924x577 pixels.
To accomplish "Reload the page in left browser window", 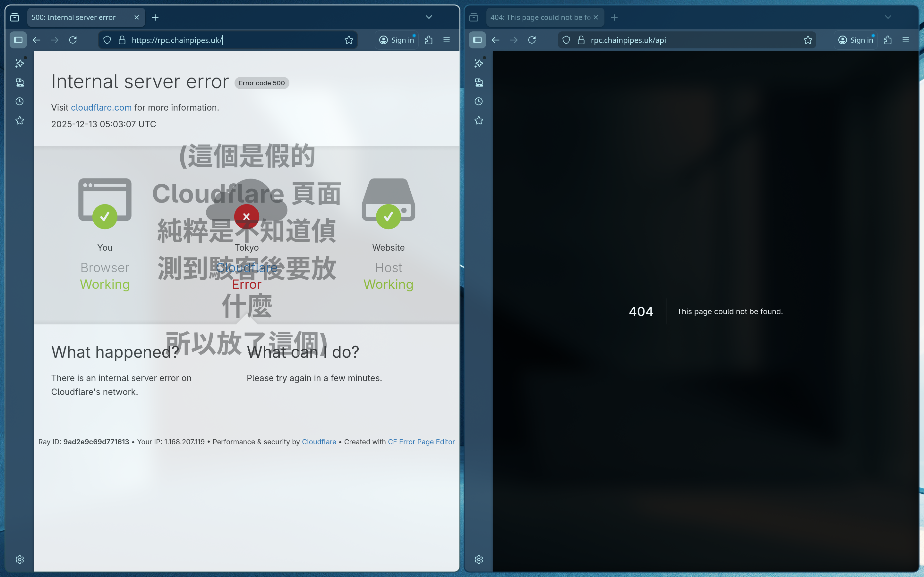I will click(x=73, y=40).
